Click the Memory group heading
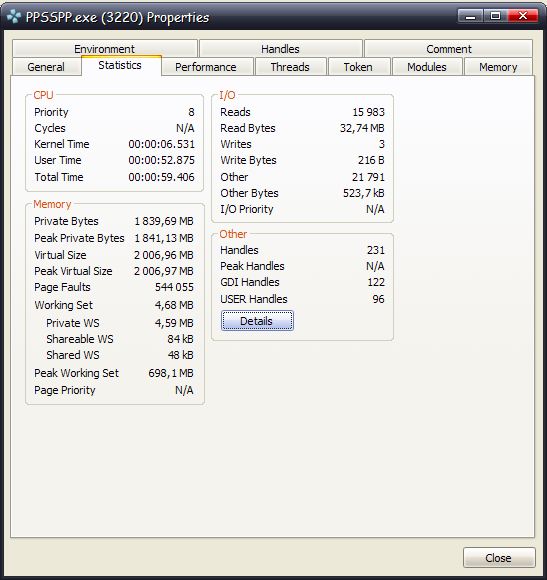Image resolution: width=547 pixels, height=580 pixels. (x=52, y=204)
